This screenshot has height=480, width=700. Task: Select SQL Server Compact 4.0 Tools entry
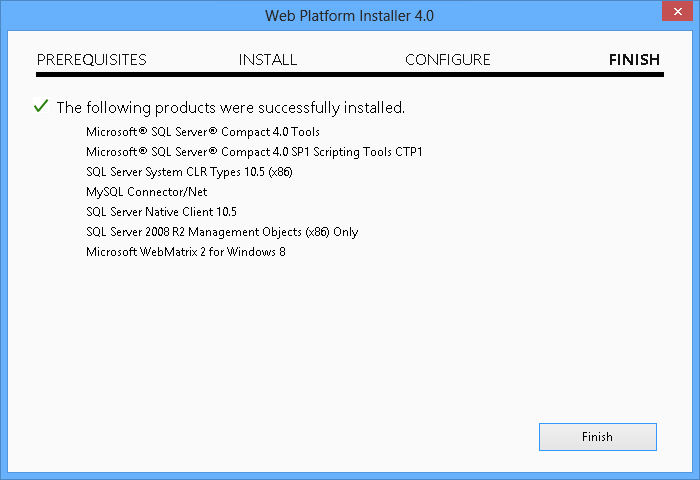click(x=203, y=131)
